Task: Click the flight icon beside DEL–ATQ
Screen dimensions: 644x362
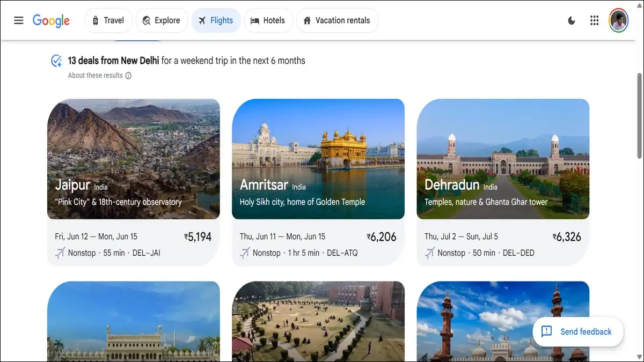Action: click(245, 253)
